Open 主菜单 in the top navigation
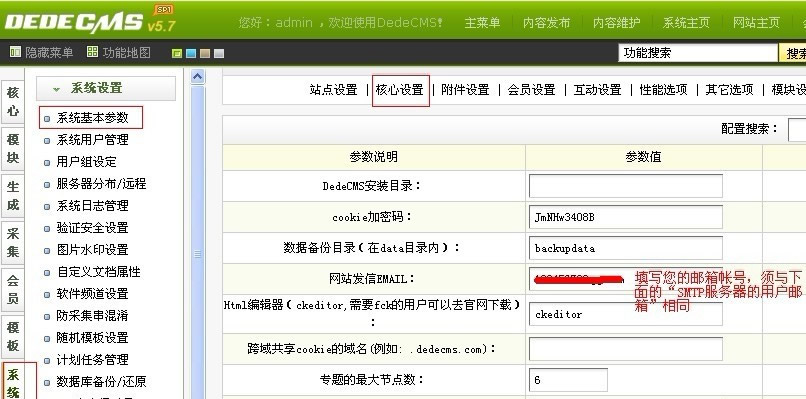This screenshot has height=399, width=806. pyautogui.click(x=482, y=23)
